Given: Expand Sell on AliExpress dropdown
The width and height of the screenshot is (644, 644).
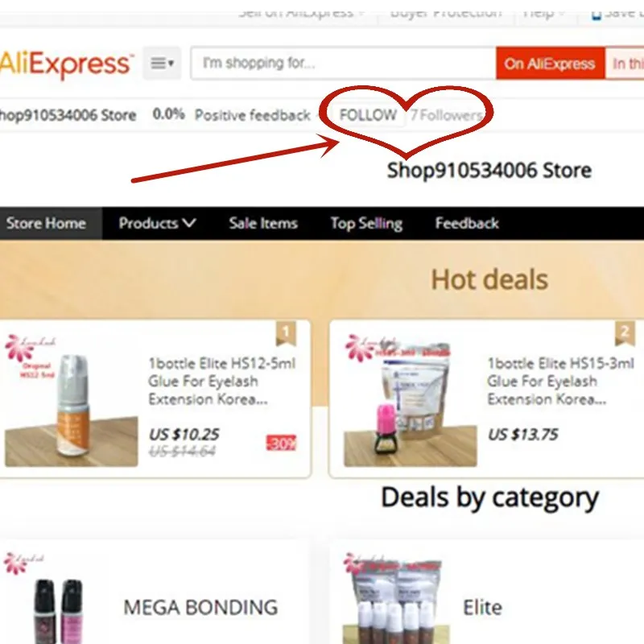Looking at the screenshot, I should point(301,13).
